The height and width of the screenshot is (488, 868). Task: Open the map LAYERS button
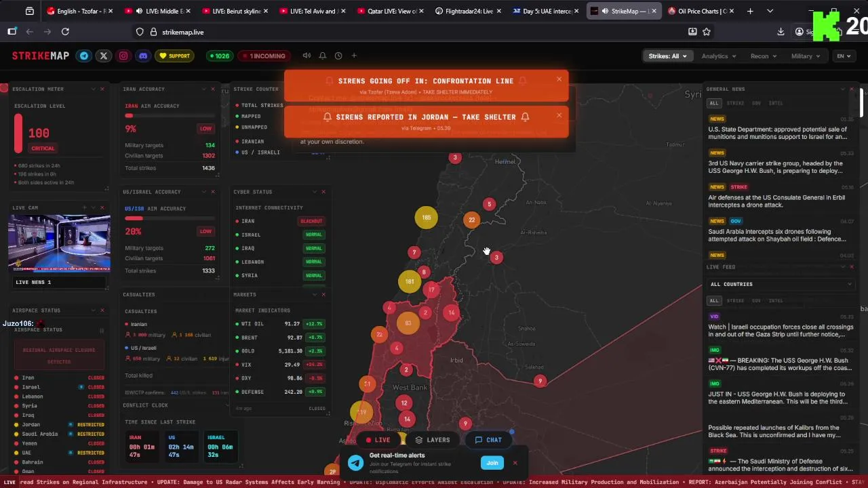point(433,440)
